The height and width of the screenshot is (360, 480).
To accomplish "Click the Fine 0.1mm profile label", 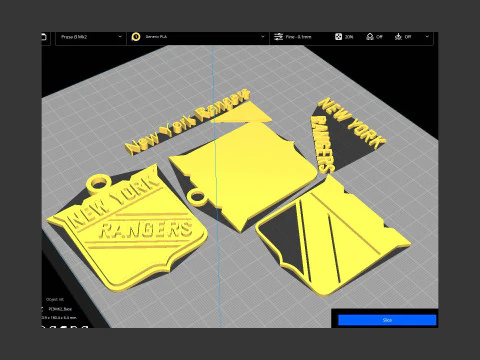I will click(x=298, y=37).
